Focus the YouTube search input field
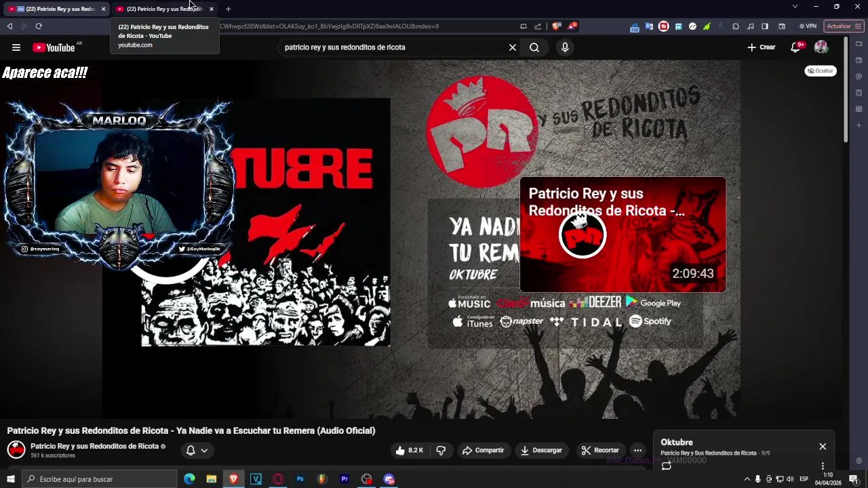 (x=393, y=47)
